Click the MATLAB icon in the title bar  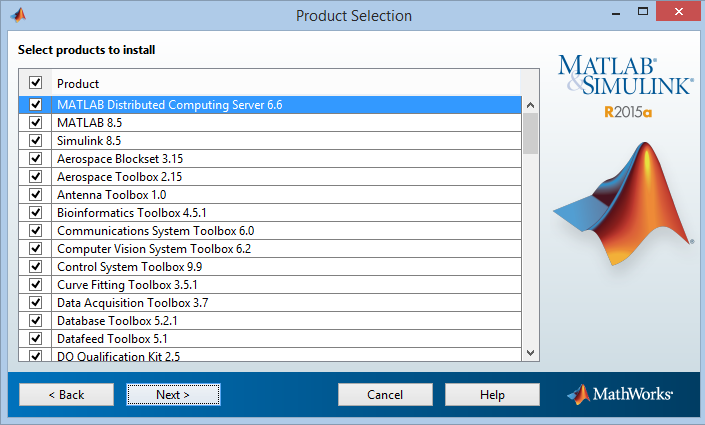pyautogui.click(x=18, y=15)
